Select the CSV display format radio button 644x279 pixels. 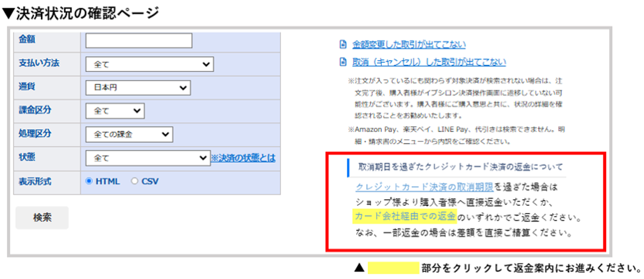coord(135,181)
